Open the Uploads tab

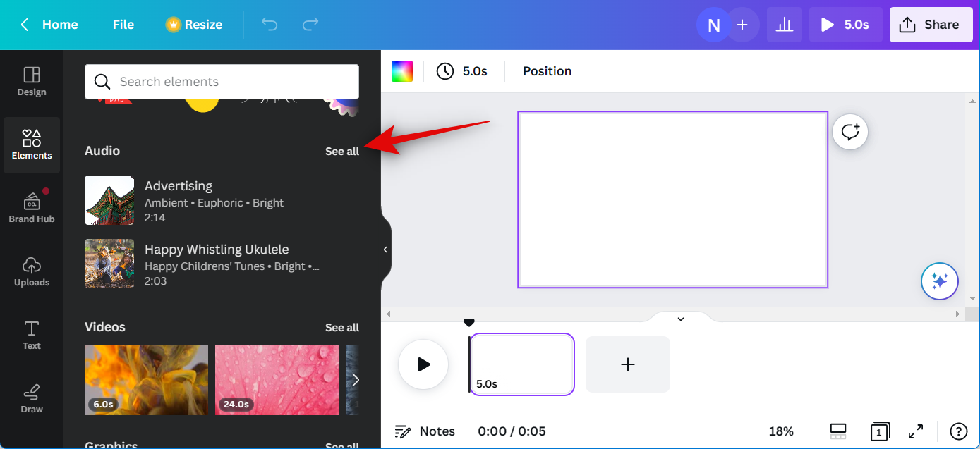pos(32,272)
